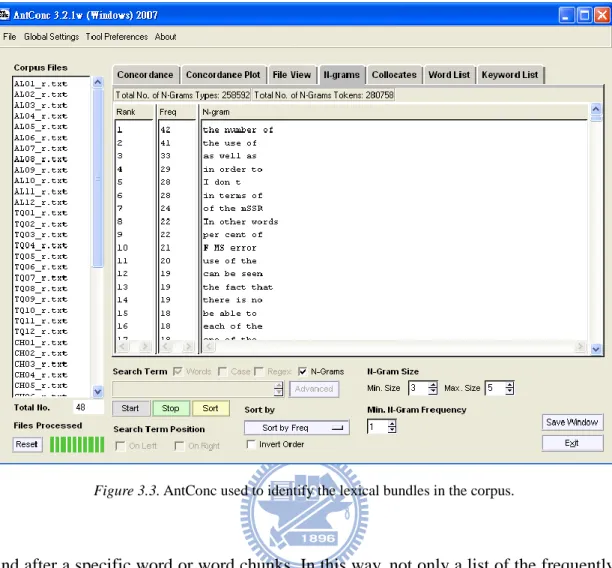Click Freq column left scroll arrow
The height and width of the screenshot is (568, 612).
(x=166, y=346)
